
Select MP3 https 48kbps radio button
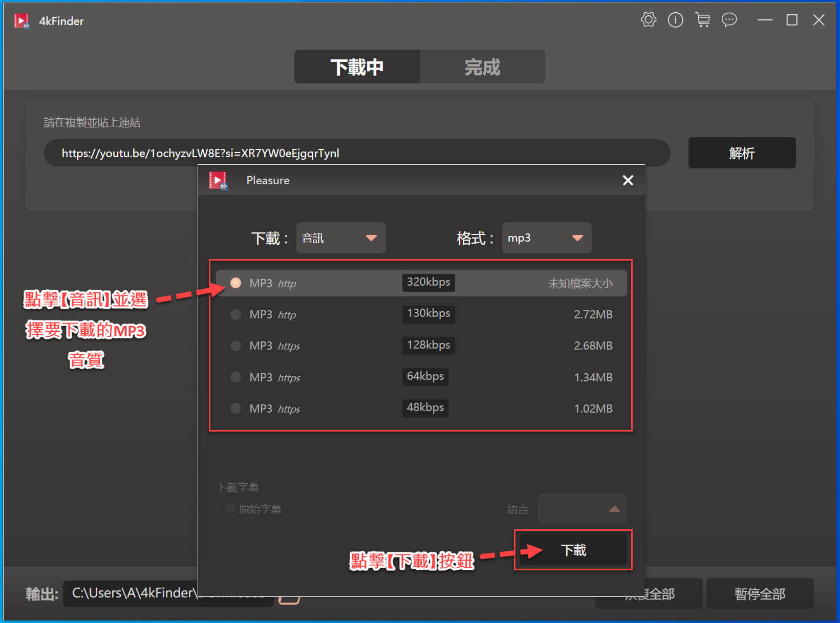[235, 409]
